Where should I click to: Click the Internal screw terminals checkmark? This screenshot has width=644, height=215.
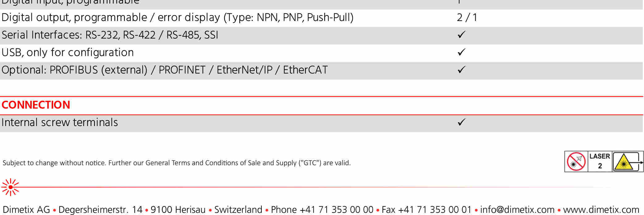(x=461, y=122)
